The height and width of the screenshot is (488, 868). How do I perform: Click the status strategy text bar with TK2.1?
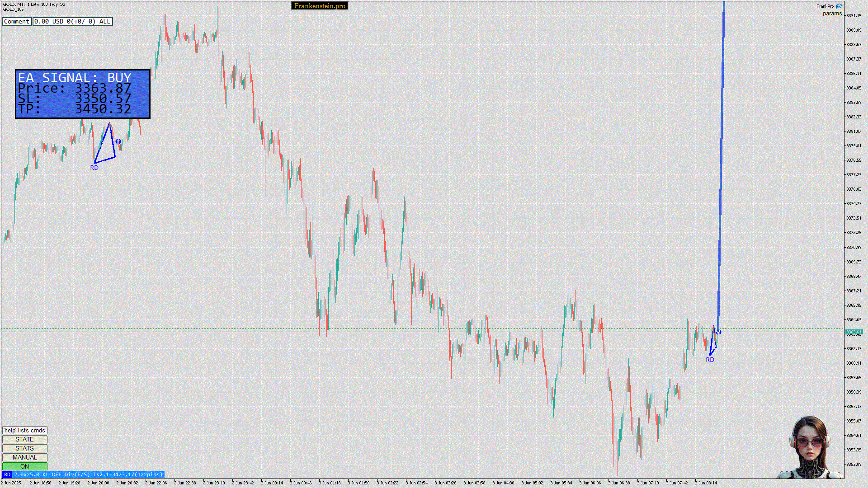tap(88, 474)
